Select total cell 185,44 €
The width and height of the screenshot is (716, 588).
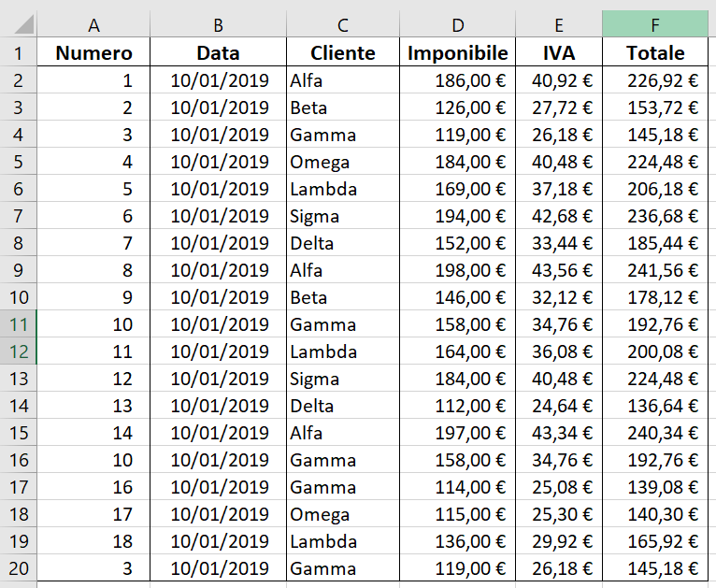655,243
